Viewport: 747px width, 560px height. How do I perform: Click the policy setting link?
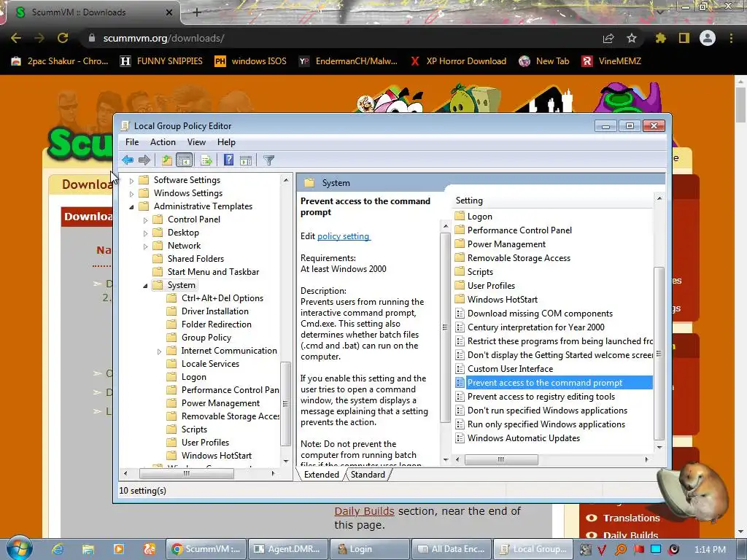(343, 236)
